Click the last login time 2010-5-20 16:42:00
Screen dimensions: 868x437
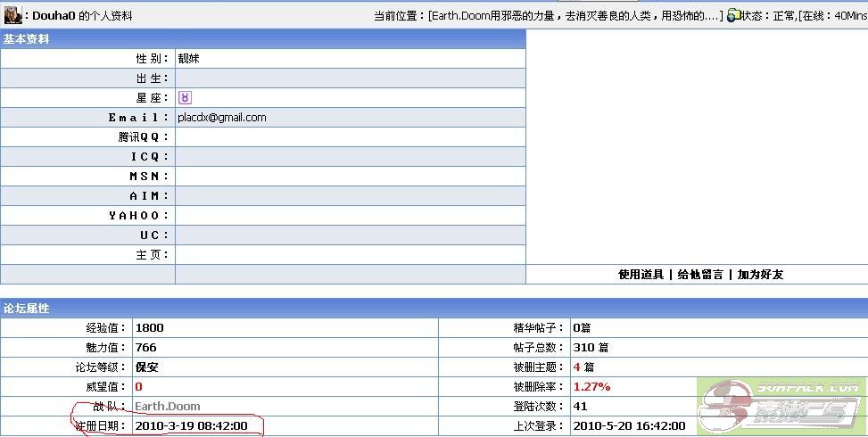coord(629,426)
